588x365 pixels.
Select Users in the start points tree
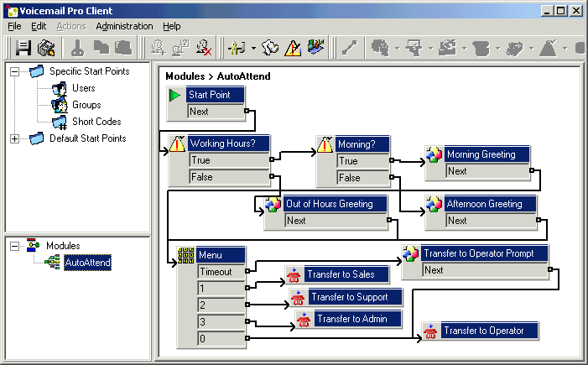[84, 88]
